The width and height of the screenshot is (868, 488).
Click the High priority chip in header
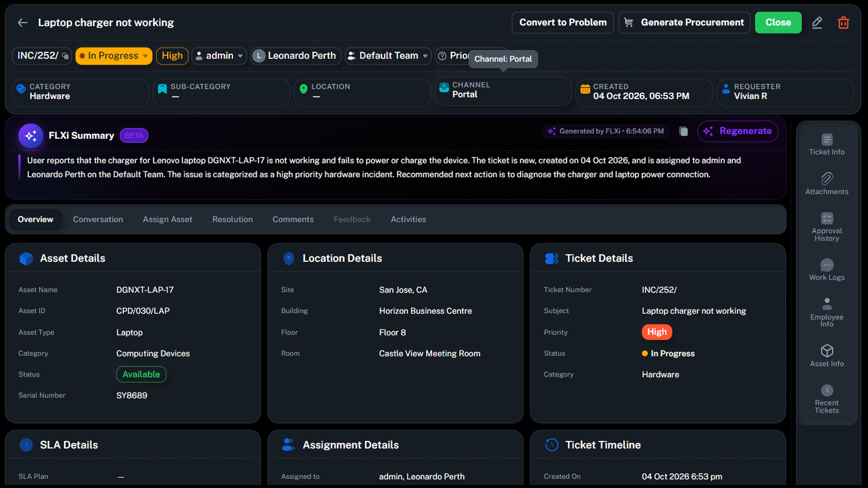pyautogui.click(x=172, y=56)
